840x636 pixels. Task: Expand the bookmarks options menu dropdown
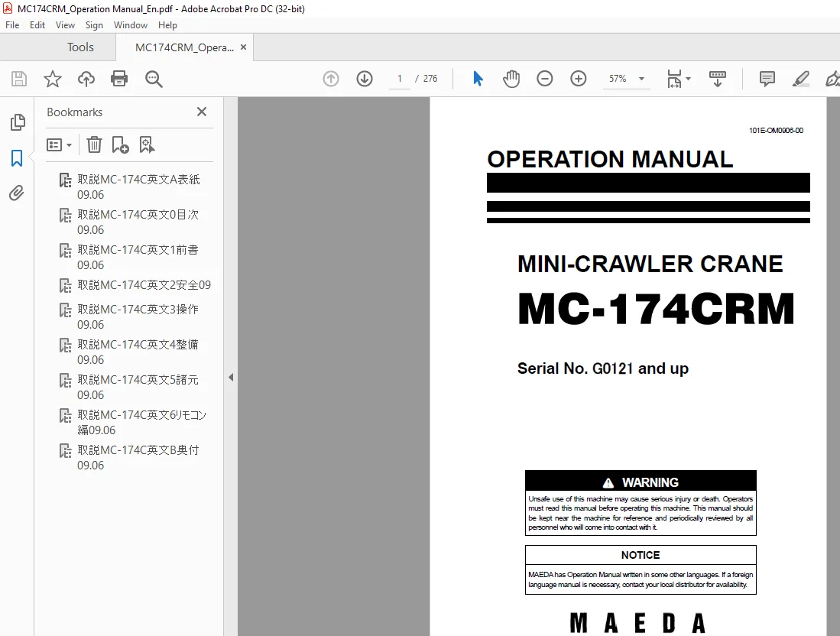60,145
